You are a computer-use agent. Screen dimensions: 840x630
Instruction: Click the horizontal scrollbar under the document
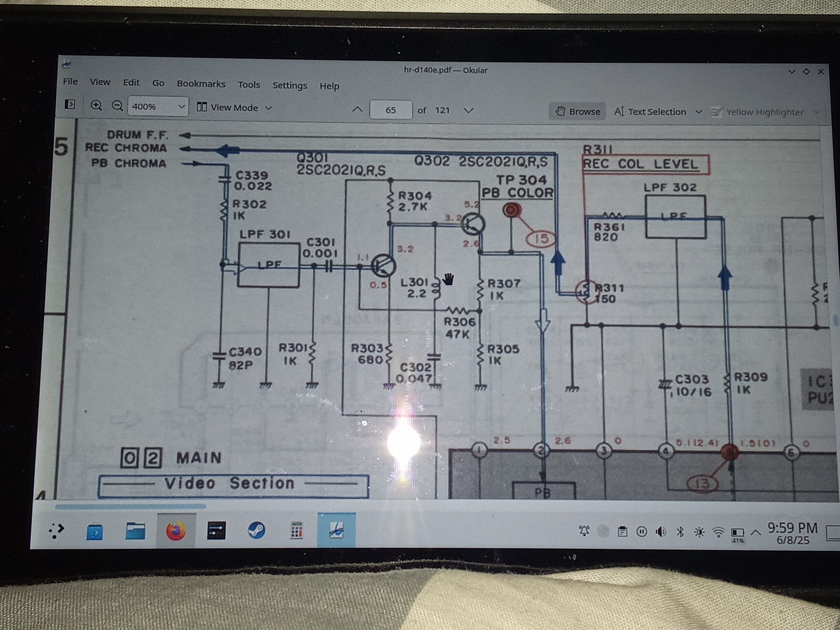tap(131, 506)
